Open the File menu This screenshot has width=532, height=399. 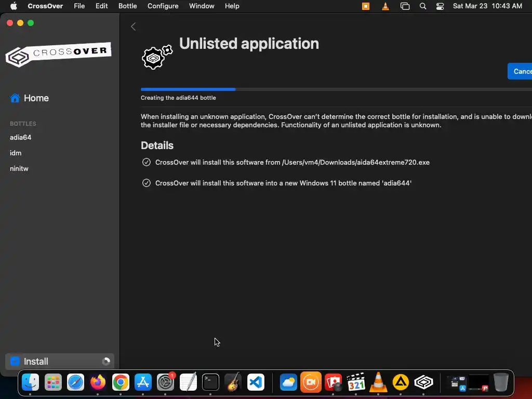click(79, 6)
